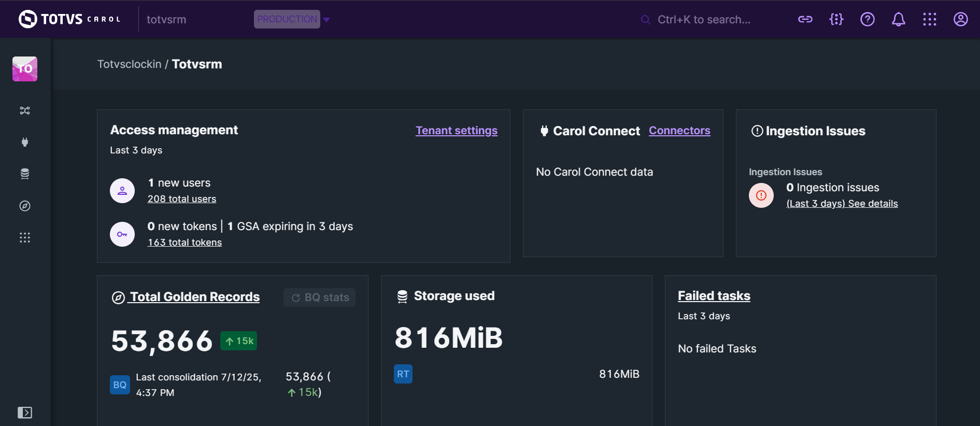This screenshot has width=980, height=426.
Task: Open the user account profile icon
Action: point(960,20)
